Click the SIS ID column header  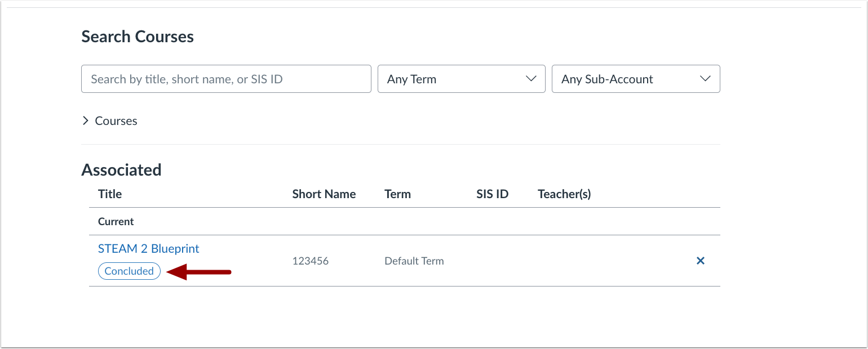(493, 194)
